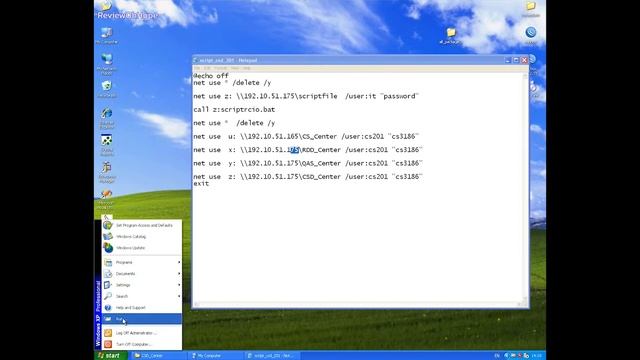640x360 pixels.
Task: Open the Notepad Edit menu
Action: click(x=207, y=68)
